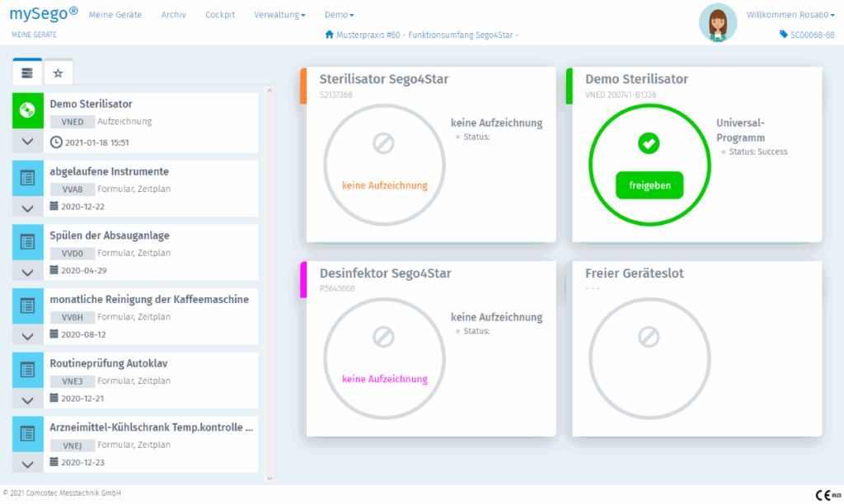Click the form icon for Spülen der Absauganlage
Screen dimensions: 844x504
click(27, 242)
